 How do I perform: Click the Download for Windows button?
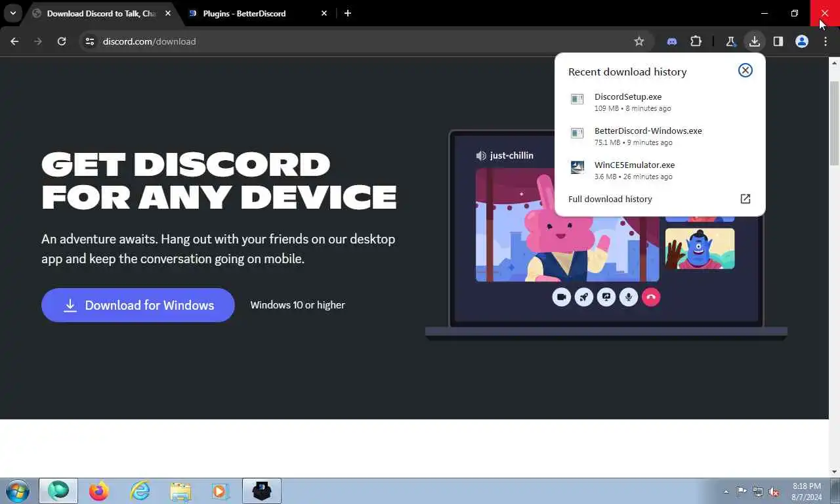(138, 305)
